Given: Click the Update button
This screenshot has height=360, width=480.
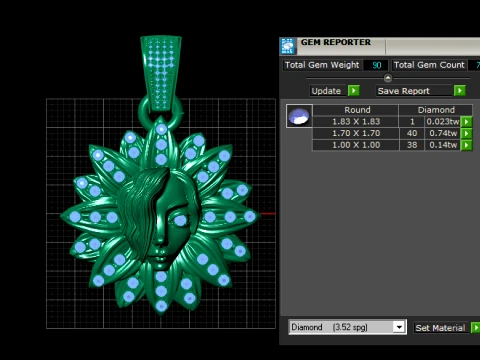Looking at the screenshot, I should [329, 91].
